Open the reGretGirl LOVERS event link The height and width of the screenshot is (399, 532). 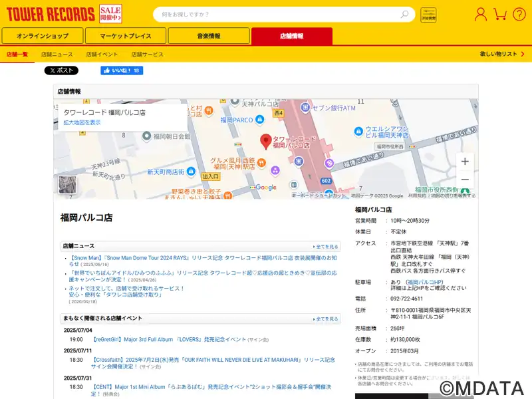169,339
